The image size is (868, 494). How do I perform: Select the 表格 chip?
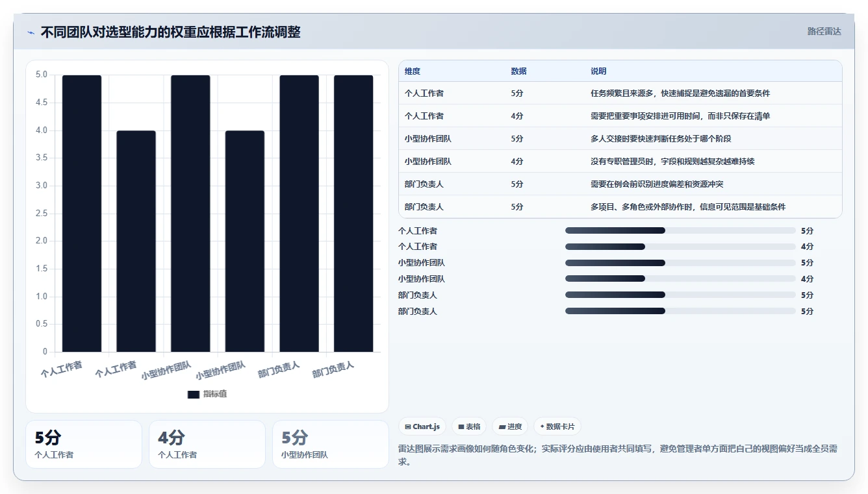(x=469, y=426)
